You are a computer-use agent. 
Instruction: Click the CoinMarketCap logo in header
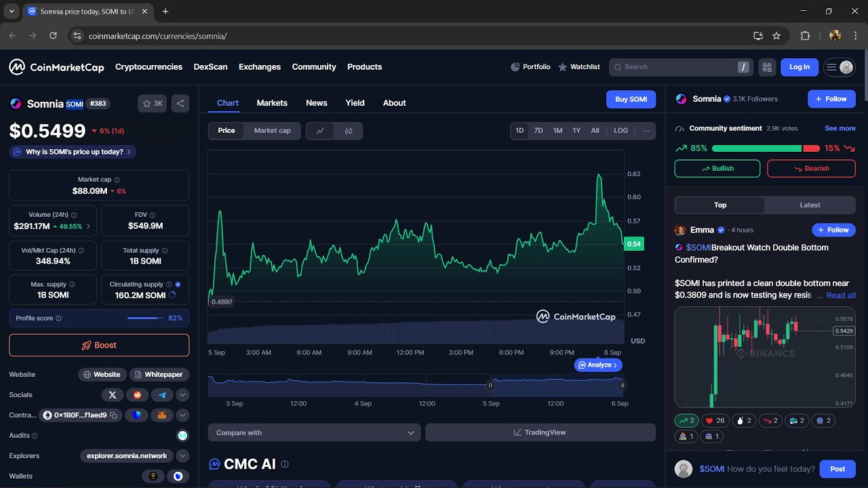click(x=56, y=67)
